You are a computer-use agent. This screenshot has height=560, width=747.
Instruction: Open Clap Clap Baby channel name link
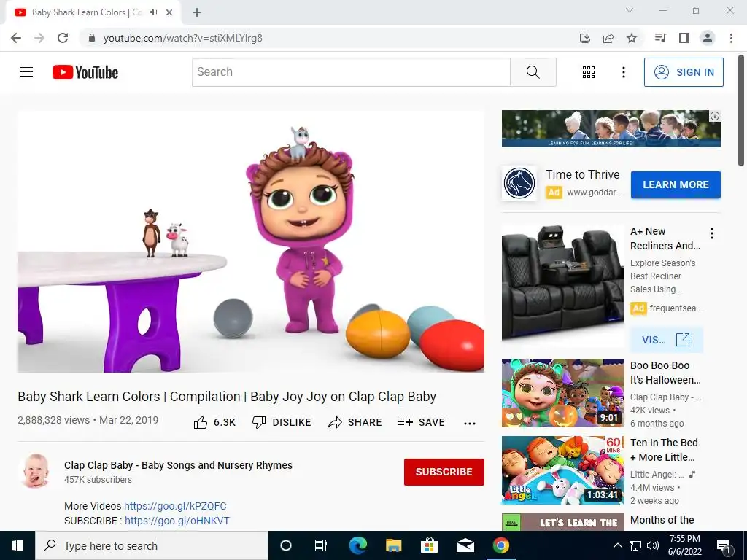point(178,465)
